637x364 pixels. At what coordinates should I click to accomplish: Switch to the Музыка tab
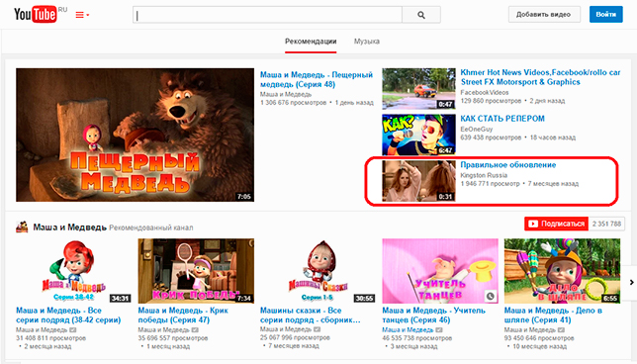coord(366,42)
